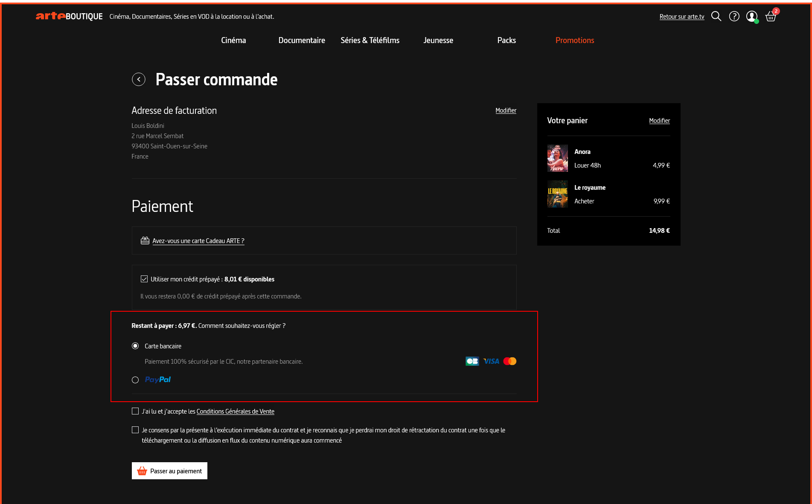Screen dimensions: 812x504
Task: Click the Anora poster thumbnail
Action: [x=558, y=158]
